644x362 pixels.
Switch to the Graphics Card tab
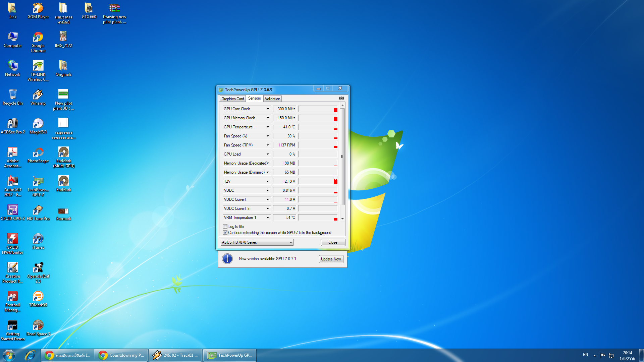click(232, 99)
